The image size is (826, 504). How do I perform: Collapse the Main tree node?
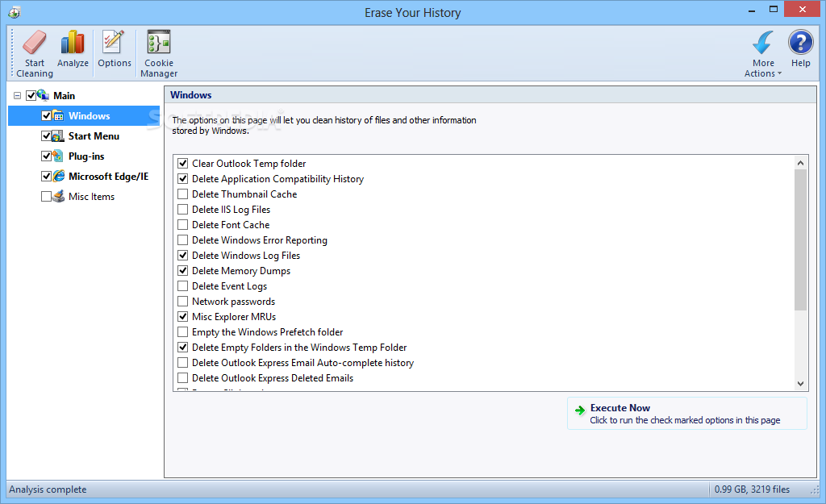18,95
